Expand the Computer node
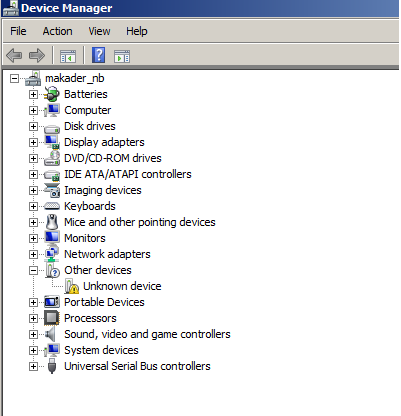This screenshot has width=401, height=416. point(33,110)
